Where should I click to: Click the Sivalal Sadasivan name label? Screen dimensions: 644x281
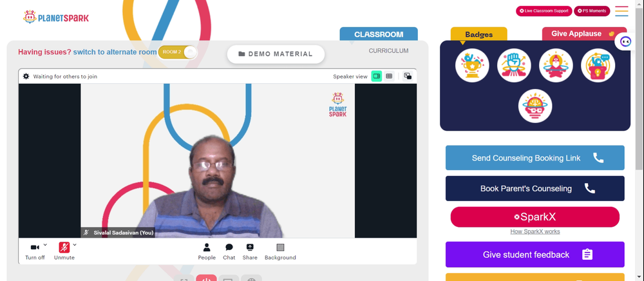[x=123, y=233]
